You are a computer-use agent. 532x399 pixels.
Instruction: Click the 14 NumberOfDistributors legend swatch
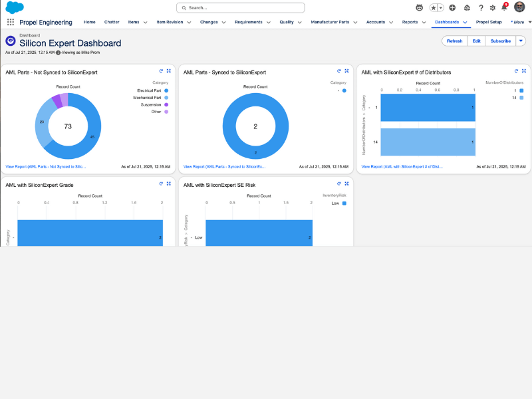click(522, 98)
